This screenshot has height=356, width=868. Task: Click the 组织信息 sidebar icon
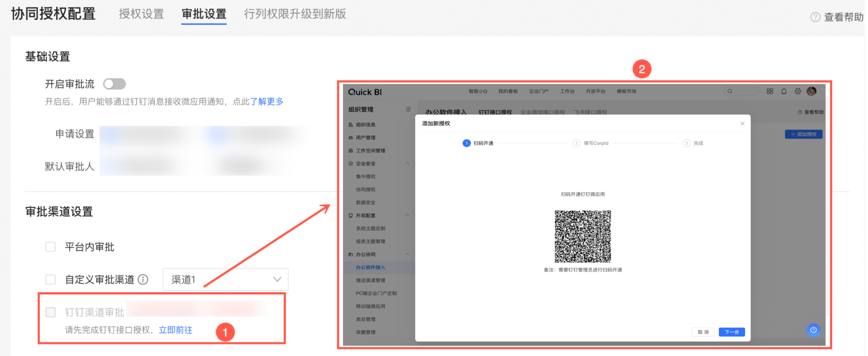[x=351, y=125]
